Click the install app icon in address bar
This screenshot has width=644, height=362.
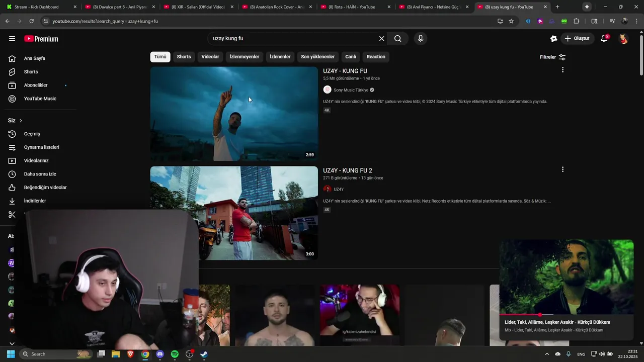click(x=500, y=21)
